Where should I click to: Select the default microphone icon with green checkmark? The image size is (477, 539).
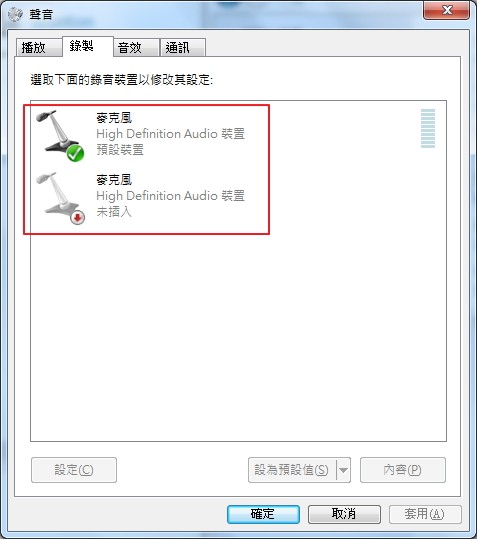(x=60, y=135)
